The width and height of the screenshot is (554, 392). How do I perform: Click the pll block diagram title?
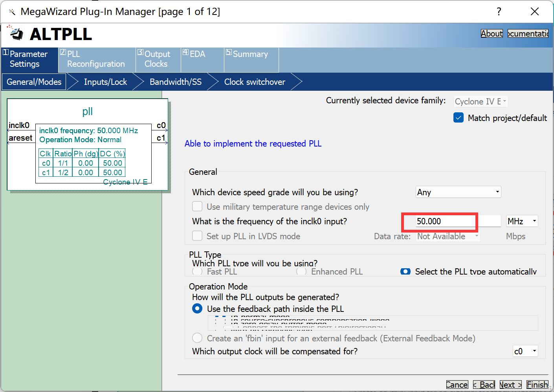click(88, 112)
